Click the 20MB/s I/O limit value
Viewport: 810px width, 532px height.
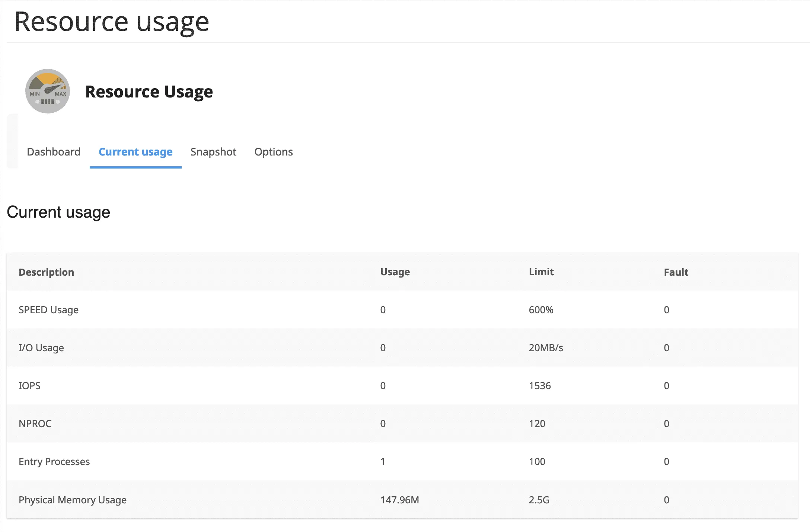[x=546, y=348]
